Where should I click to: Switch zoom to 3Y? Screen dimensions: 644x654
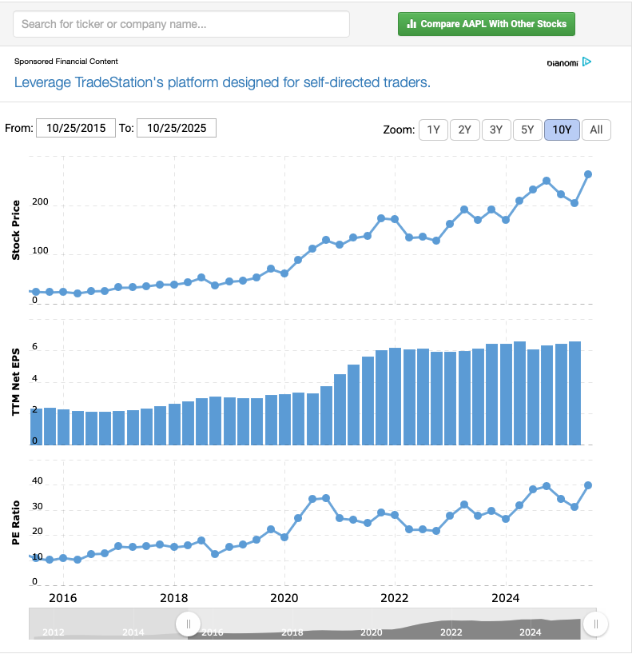click(495, 130)
